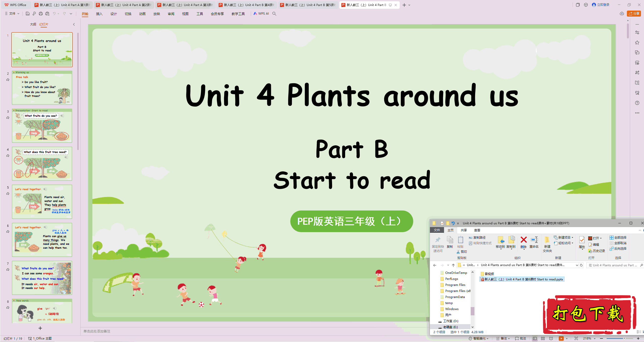Open the settings sliders icon in right sidebar
Image resolution: width=644 pixels, height=342 pixels.
coord(637,32)
